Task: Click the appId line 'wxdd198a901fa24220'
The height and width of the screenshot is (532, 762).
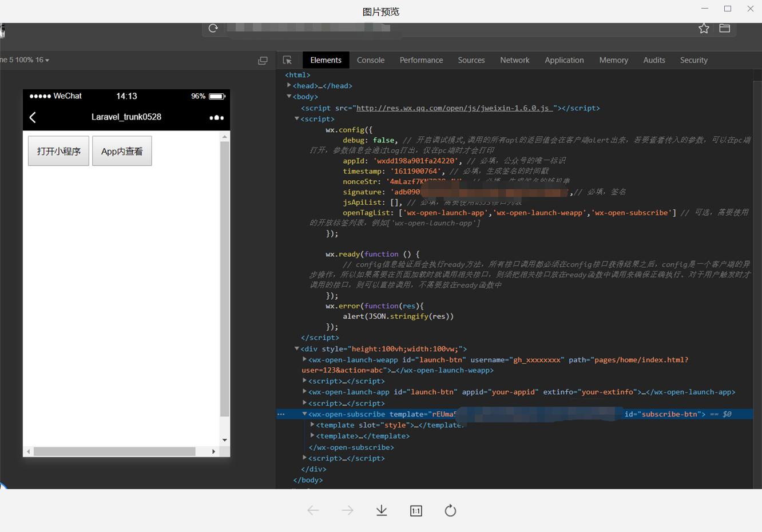Action: 454,161
